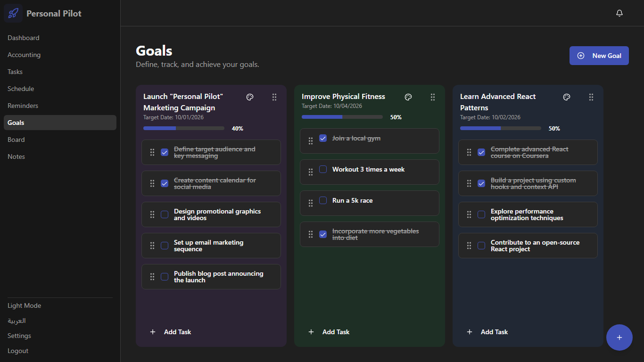Go to Dashboard in the sidebar

point(24,38)
